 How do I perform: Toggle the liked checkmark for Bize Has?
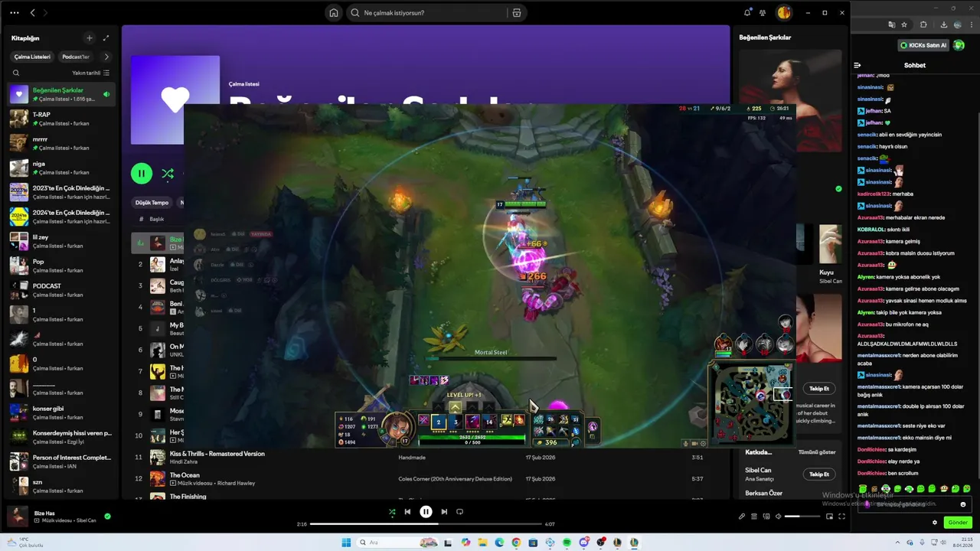coord(107,517)
